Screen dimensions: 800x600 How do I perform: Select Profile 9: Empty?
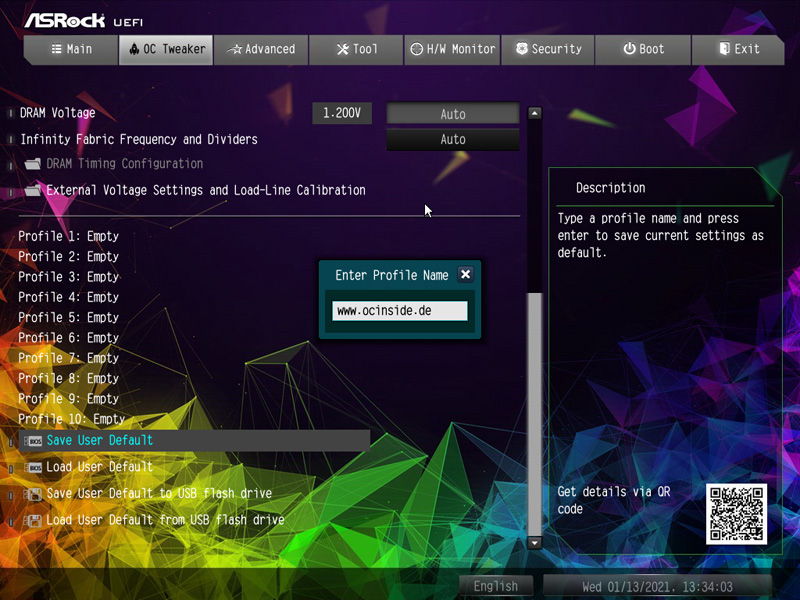coord(68,398)
